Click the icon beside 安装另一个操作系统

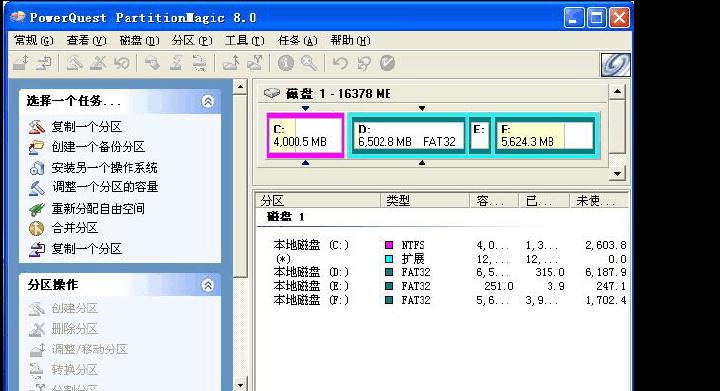tap(36, 168)
